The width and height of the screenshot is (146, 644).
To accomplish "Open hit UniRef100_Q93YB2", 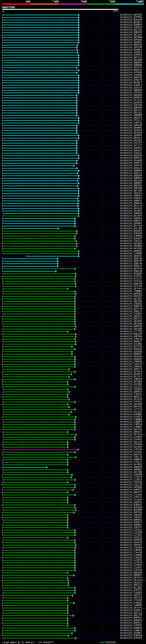I will point(131,15).
